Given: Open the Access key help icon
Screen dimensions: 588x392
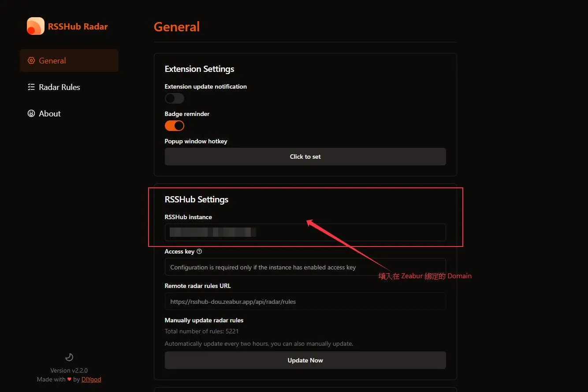Looking at the screenshot, I should pyautogui.click(x=199, y=251).
